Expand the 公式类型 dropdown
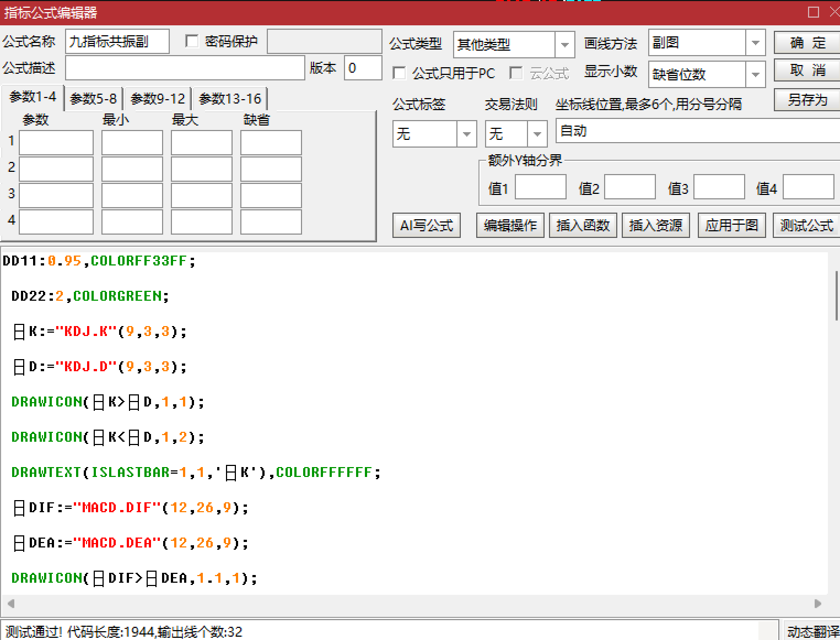This screenshot has height=640, width=840. pos(564,45)
